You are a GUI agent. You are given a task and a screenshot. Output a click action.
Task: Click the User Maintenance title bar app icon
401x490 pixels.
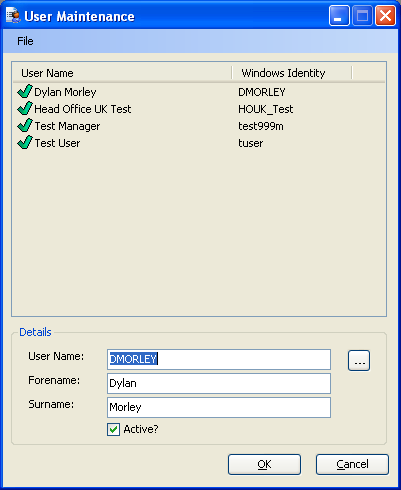13,16
